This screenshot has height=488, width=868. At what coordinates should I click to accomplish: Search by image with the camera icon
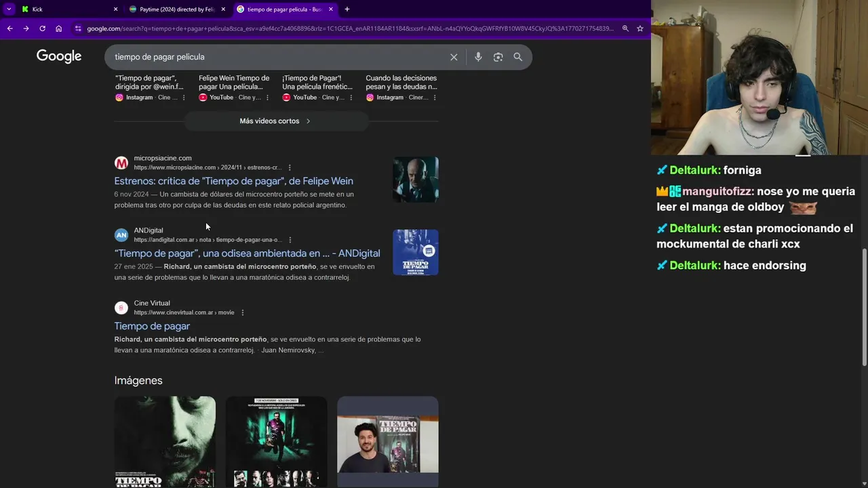(x=498, y=57)
